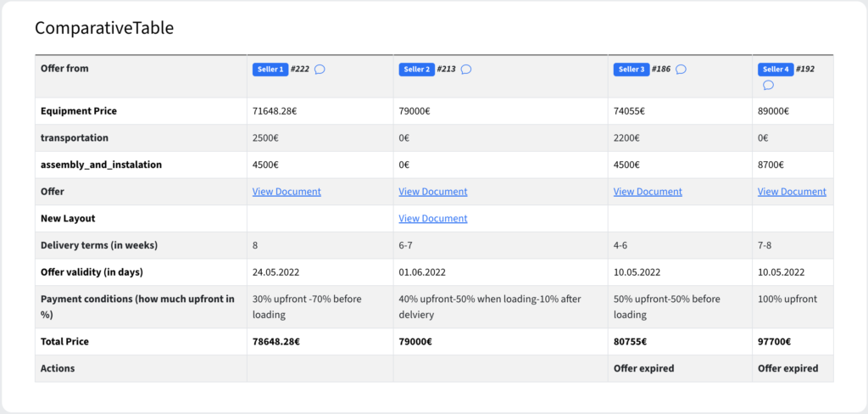The height and width of the screenshot is (414, 868).
Task: Open Seller 3's offer View Document link
Action: [648, 191]
